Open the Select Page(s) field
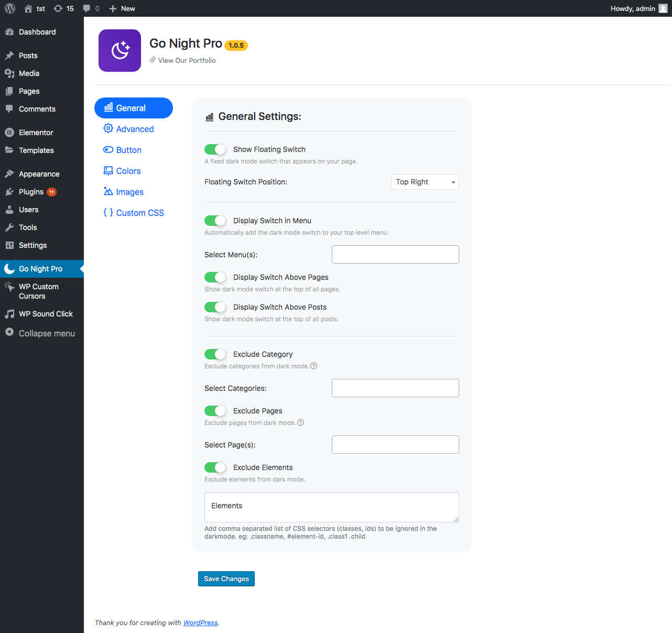The width and height of the screenshot is (672, 633). pos(395,445)
